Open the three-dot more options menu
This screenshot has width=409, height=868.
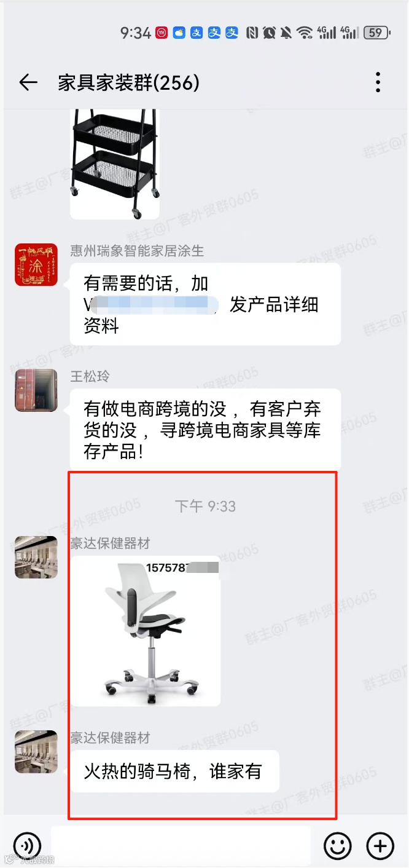(x=378, y=82)
